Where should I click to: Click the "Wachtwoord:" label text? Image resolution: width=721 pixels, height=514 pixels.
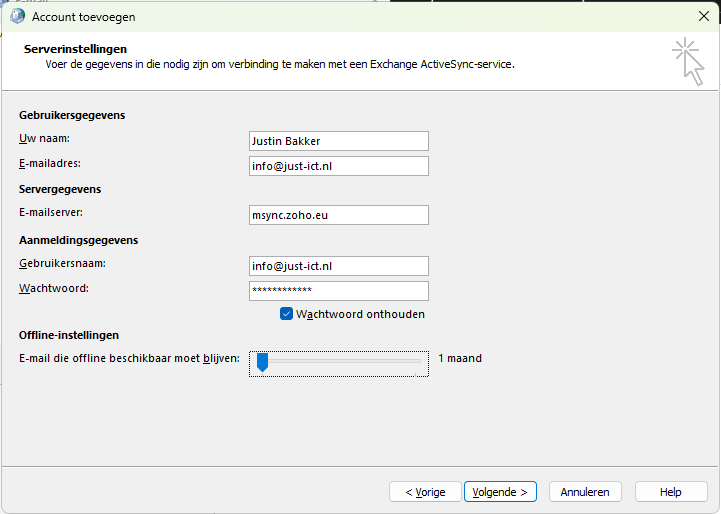[x=54, y=288]
